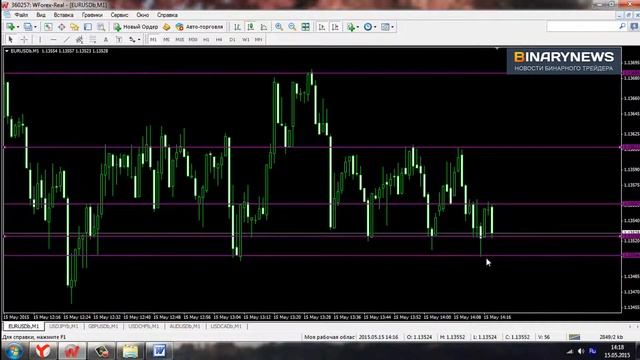Screen dimensions: 640x360
Task: Open the Справка menu
Action: (x=167, y=15)
